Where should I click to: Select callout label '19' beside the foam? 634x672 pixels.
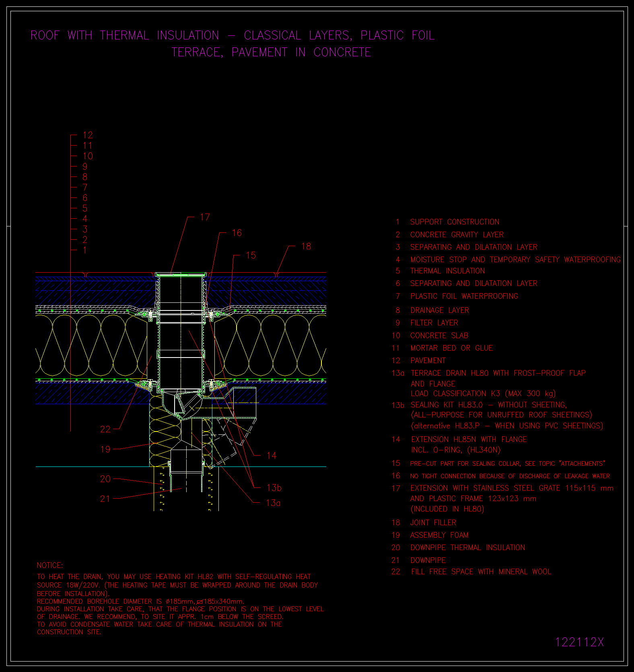click(105, 449)
